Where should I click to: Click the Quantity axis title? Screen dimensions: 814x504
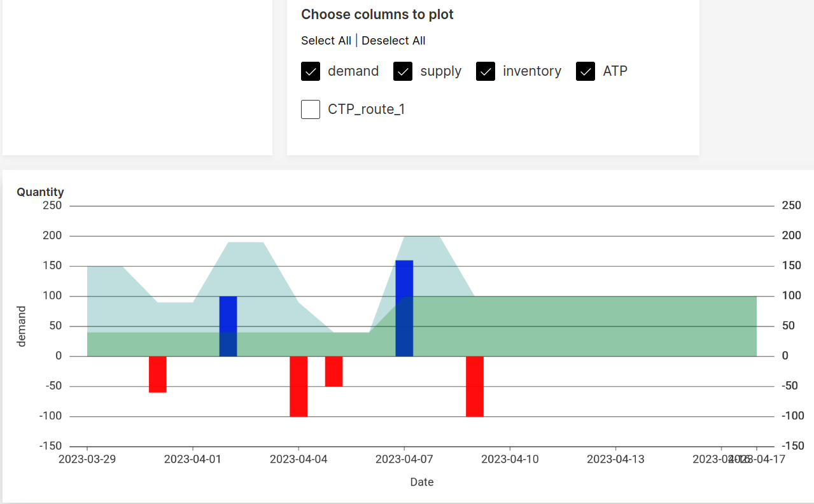click(x=40, y=192)
